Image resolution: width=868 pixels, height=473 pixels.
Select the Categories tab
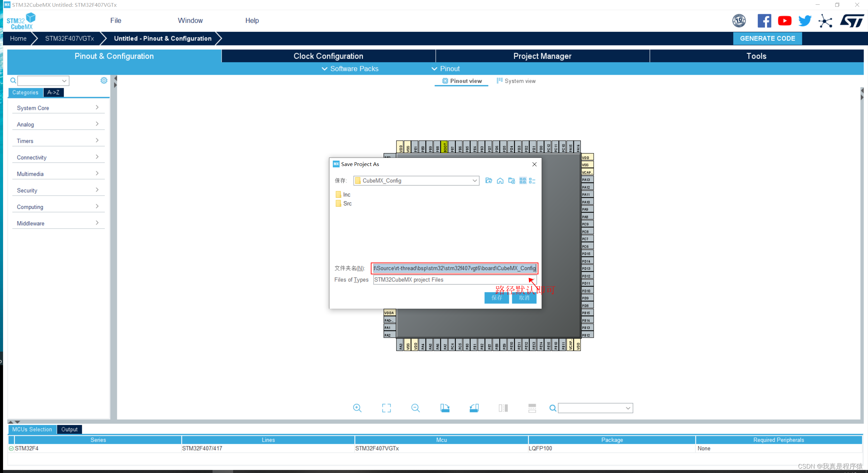(25, 92)
